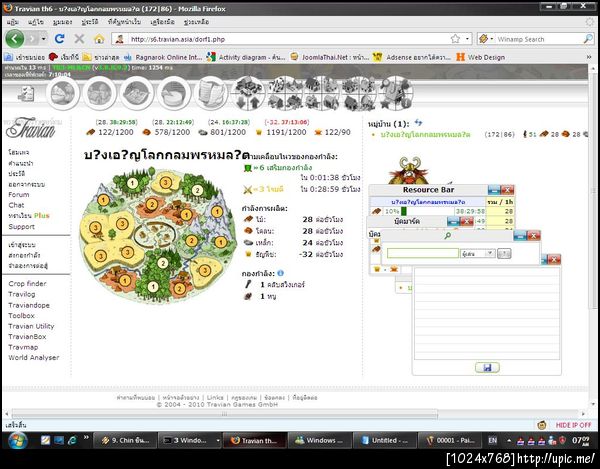Open the village center nav icon

[x=99, y=93]
